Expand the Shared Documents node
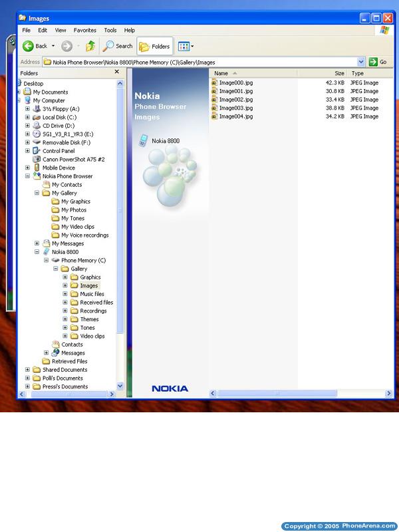Viewport: 399px width, 532px height. 27,370
